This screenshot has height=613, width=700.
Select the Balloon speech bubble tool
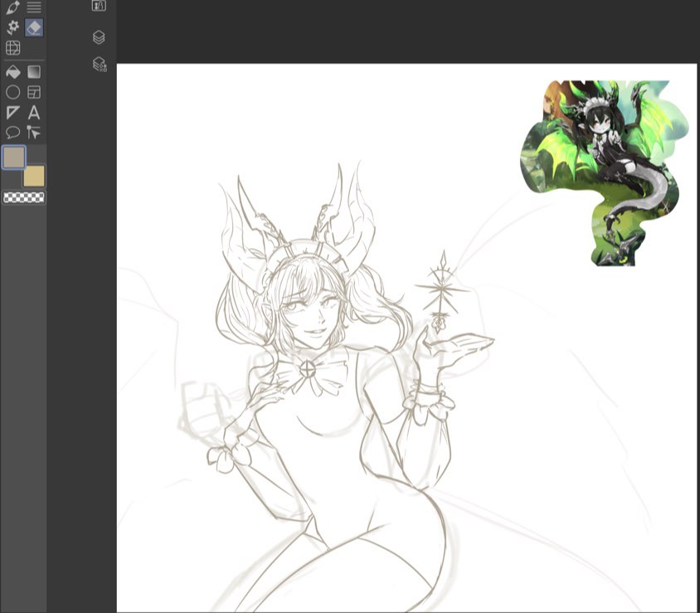pos(12,132)
